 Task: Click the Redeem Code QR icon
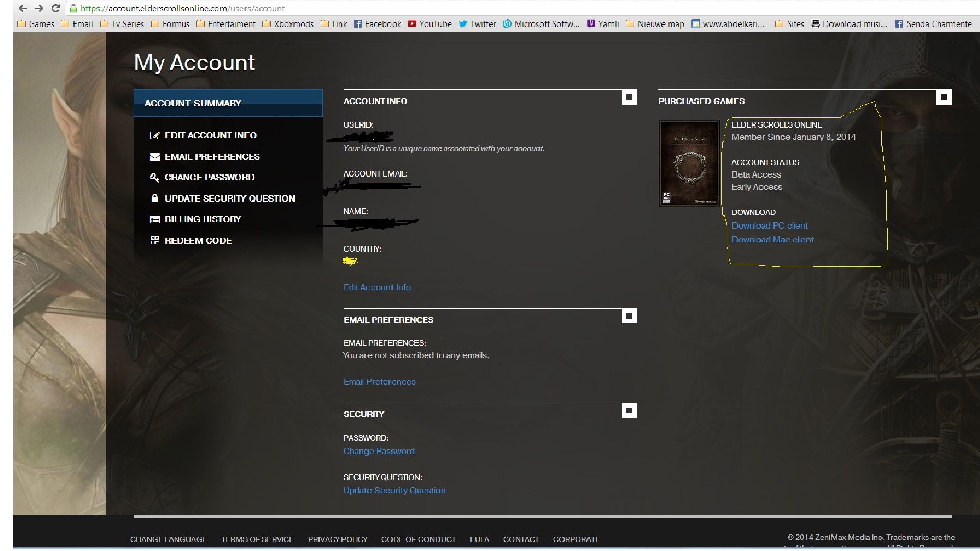pyautogui.click(x=154, y=240)
